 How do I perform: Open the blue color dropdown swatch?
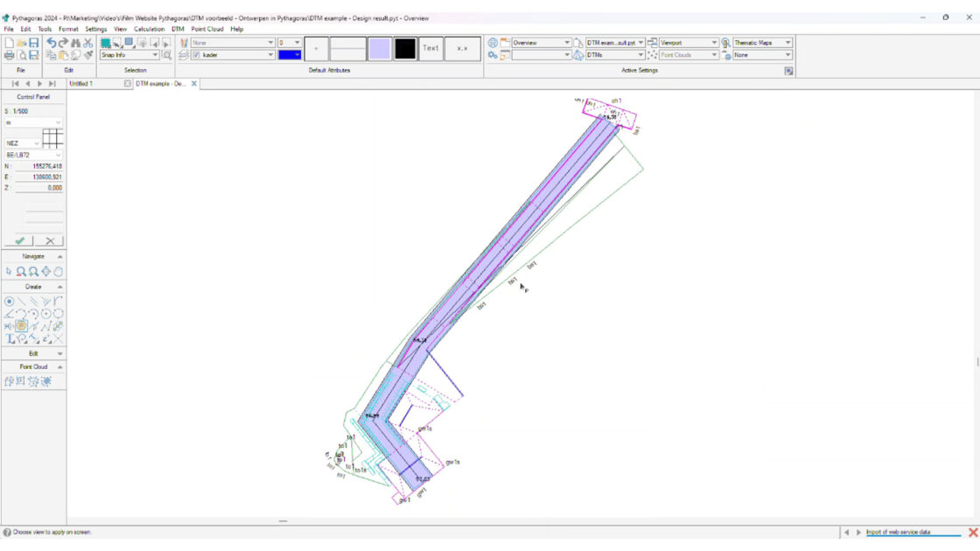coord(290,56)
